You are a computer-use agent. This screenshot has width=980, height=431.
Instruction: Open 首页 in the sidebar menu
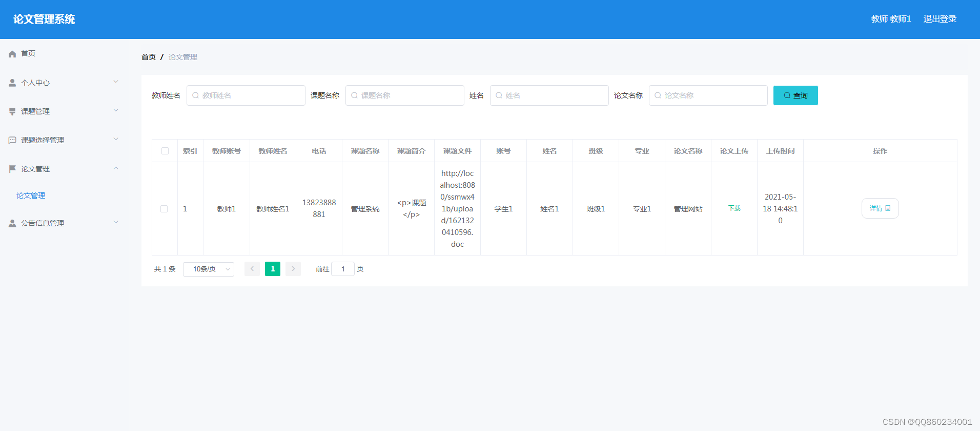pos(65,53)
